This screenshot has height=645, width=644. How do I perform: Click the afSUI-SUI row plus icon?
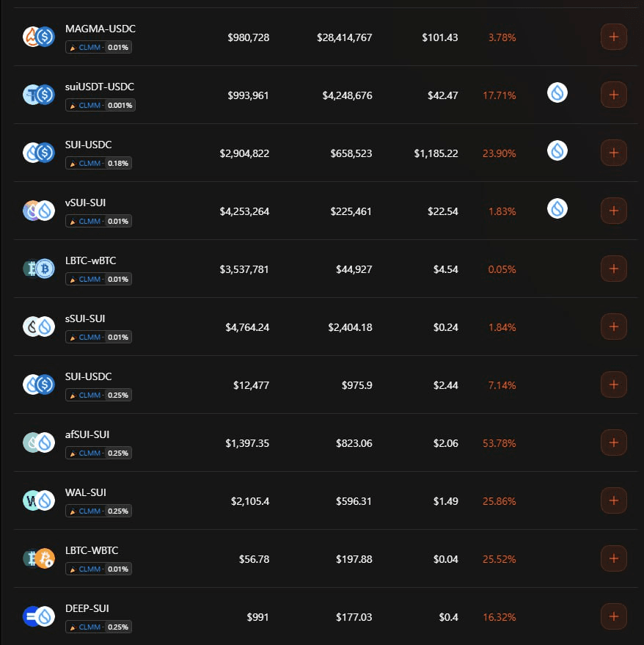click(613, 442)
